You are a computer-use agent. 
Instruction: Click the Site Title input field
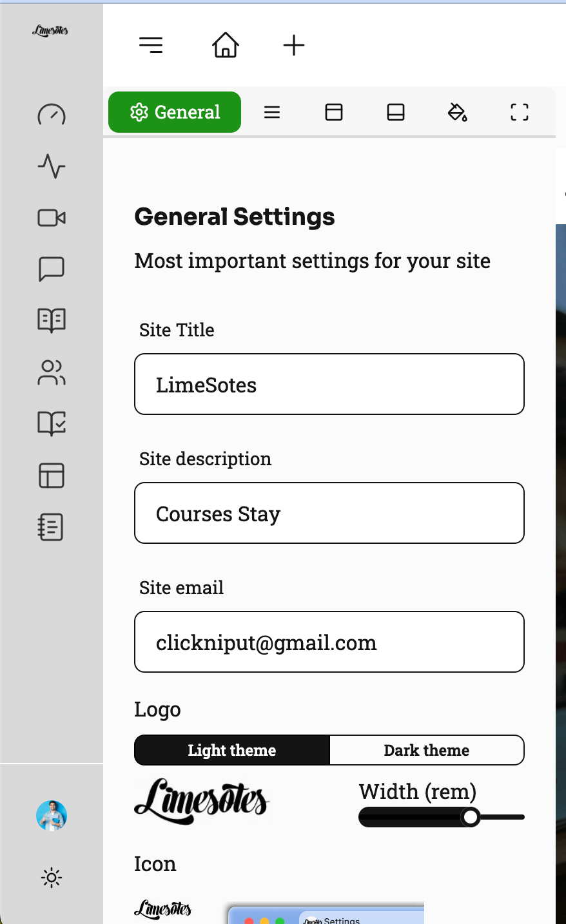[x=329, y=384]
